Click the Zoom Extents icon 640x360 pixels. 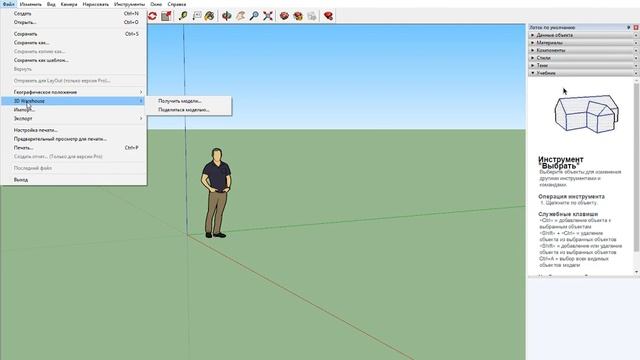coord(268,16)
